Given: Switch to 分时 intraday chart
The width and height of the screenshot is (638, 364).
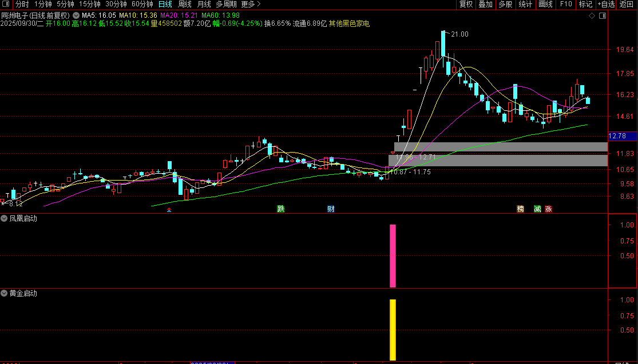Looking at the screenshot, I should point(22,4).
